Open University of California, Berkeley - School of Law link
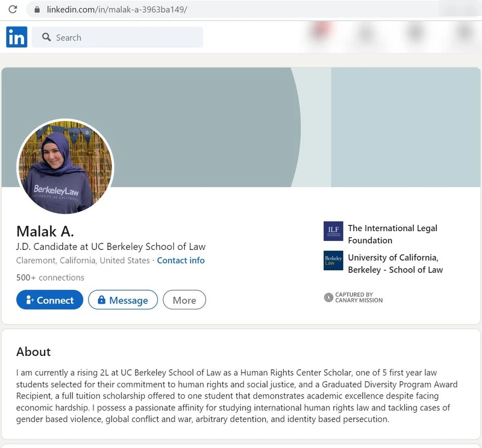This screenshot has height=448, width=482. point(395,264)
